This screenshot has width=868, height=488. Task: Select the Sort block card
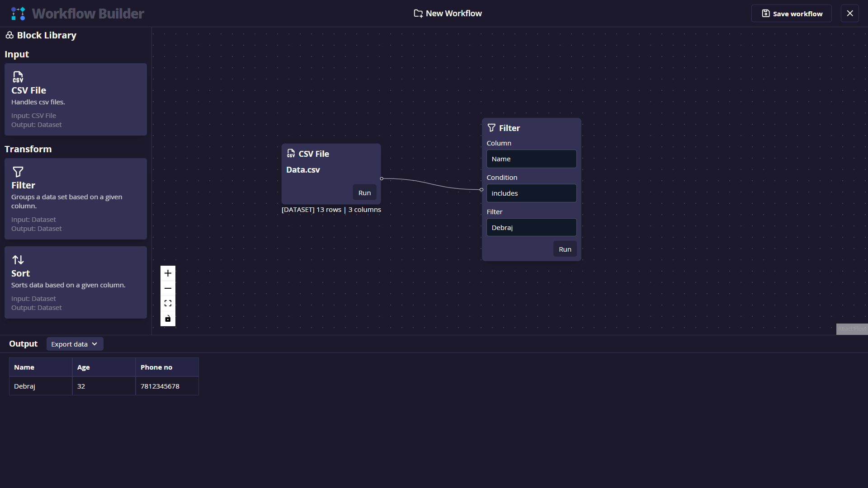tap(75, 282)
